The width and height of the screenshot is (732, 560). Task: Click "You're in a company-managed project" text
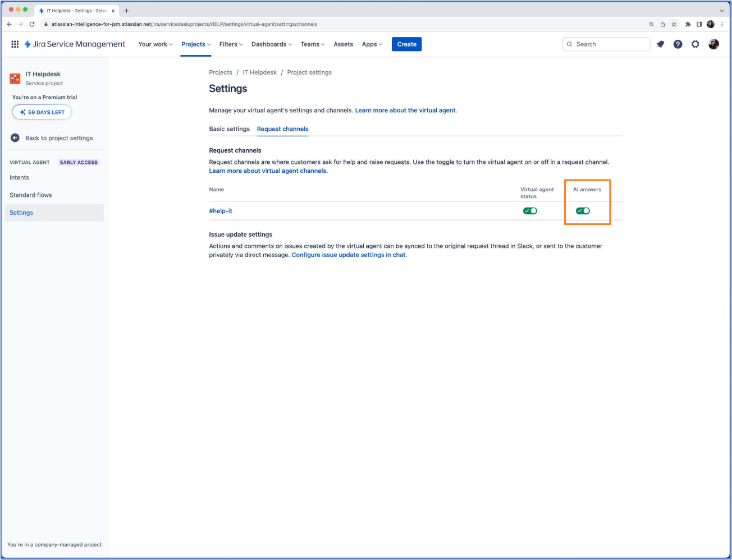[54, 545]
